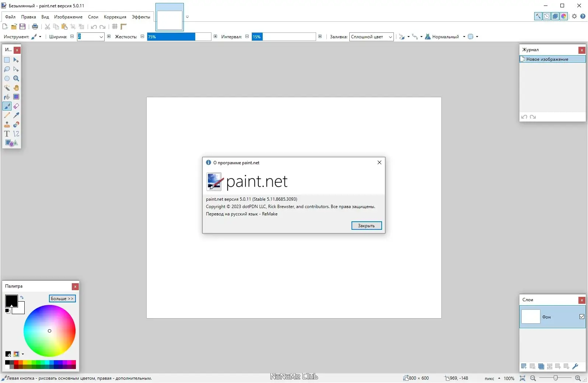This screenshot has height=383, width=588.
Task: Open the Изображение menu
Action: pyautogui.click(x=68, y=17)
